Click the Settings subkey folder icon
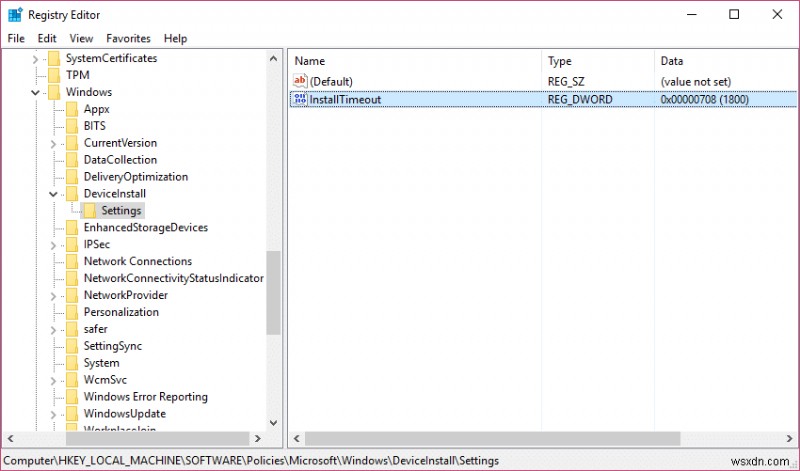This screenshot has width=800, height=471. tap(90, 210)
